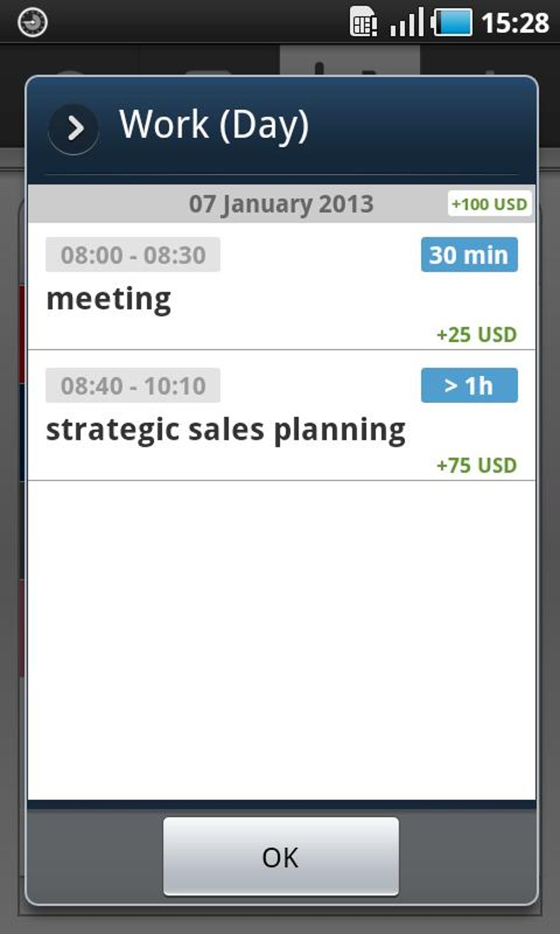Select the 08:40 - 10:10 time range

(133, 386)
